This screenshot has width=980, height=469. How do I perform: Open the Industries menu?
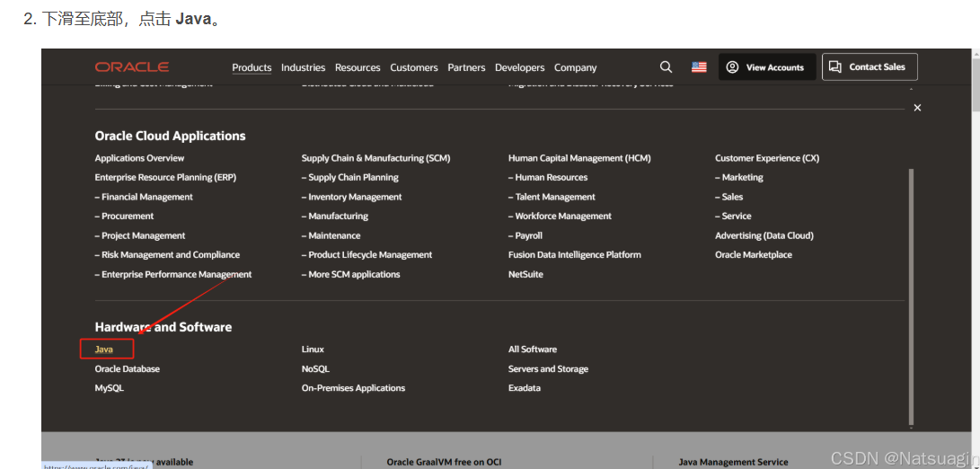pyautogui.click(x=303, y=67)
